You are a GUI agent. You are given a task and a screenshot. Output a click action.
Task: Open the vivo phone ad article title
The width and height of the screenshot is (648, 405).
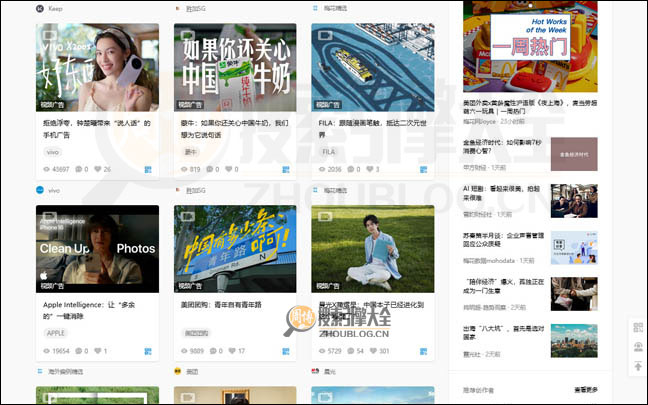coord(97,129)
